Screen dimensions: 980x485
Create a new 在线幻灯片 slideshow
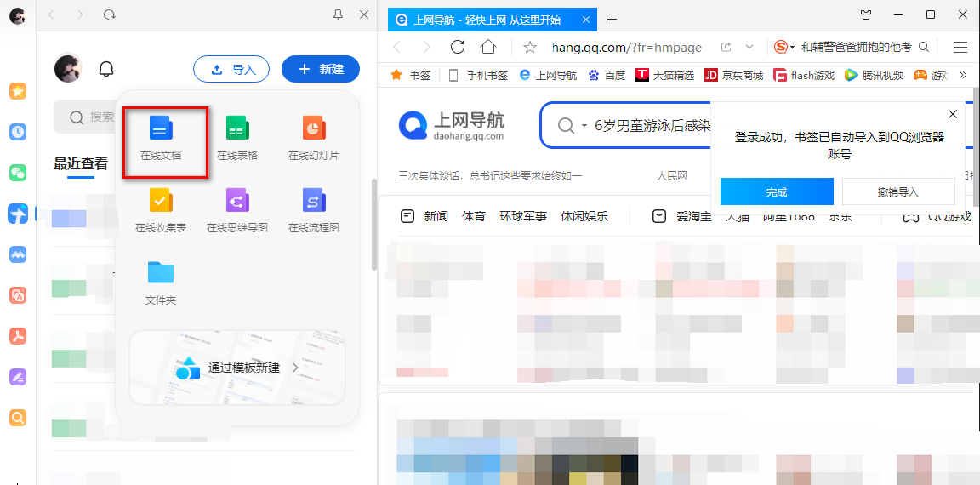point(314,138)
